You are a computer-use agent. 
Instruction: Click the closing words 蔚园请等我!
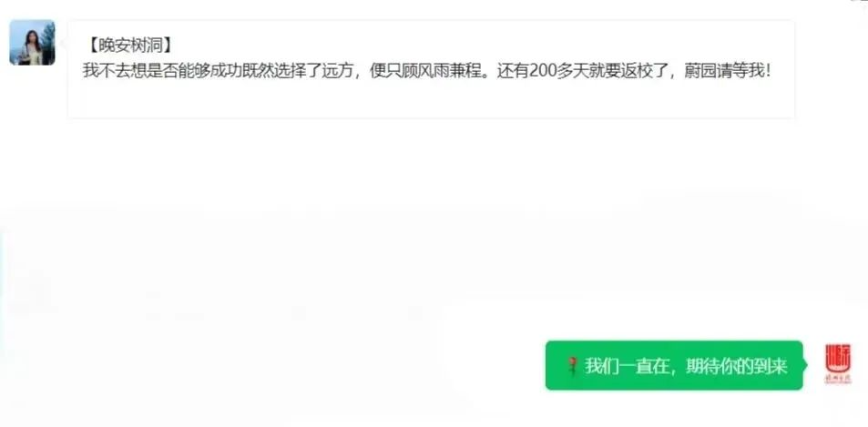[x=727, y=72]
